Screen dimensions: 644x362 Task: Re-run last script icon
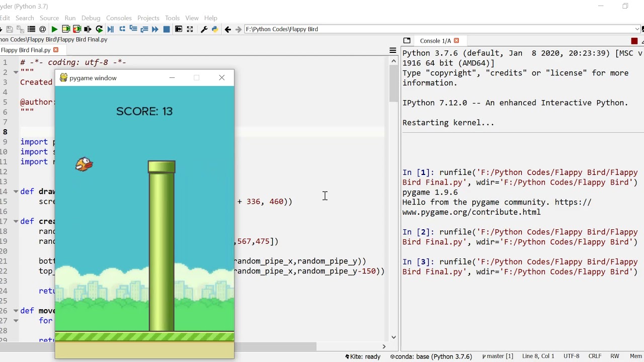coord(99,29)
